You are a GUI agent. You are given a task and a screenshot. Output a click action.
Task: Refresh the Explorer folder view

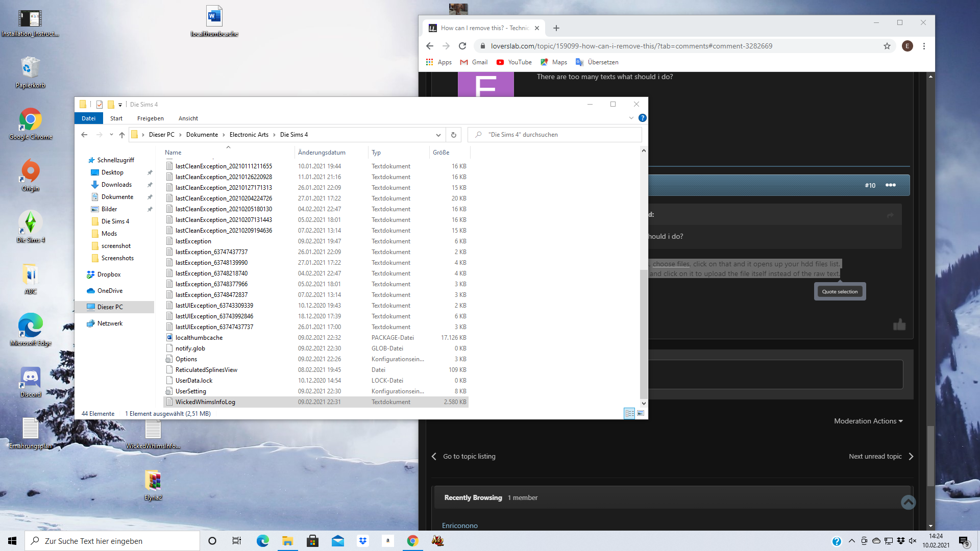(453, 135)
